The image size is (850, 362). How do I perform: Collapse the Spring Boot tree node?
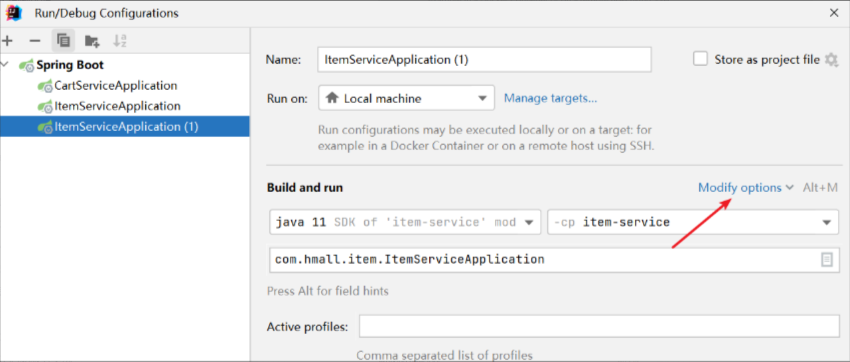pyautogui.click(x=5, y=65)
